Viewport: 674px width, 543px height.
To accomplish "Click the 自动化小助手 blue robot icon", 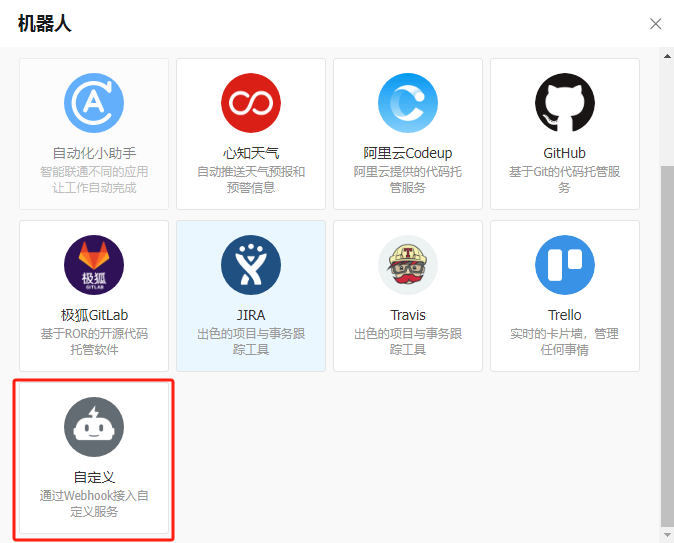I will [x=94, y=103].
